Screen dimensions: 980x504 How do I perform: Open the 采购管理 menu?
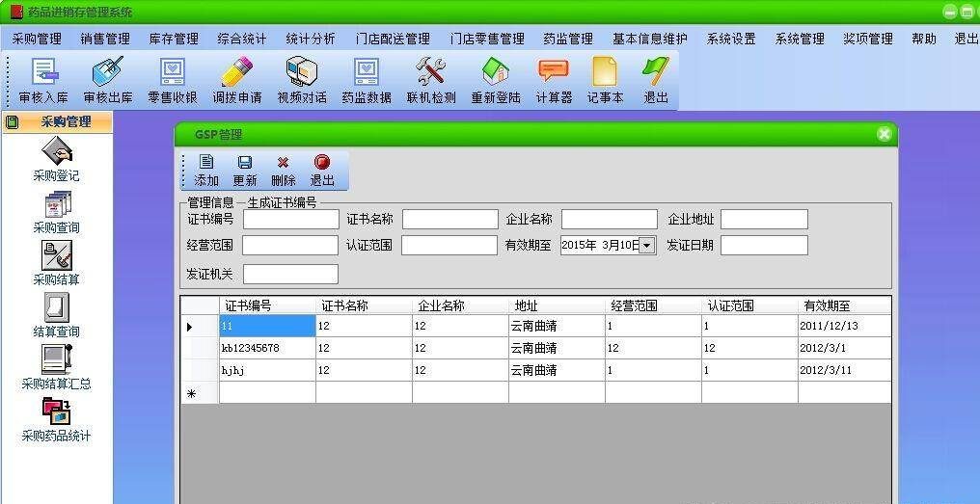pos(37,39)
